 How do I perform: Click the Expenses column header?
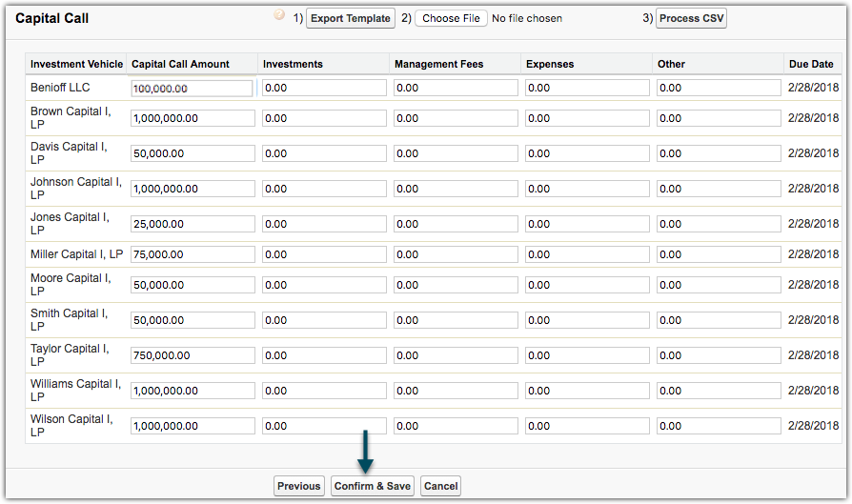[550, 64]
